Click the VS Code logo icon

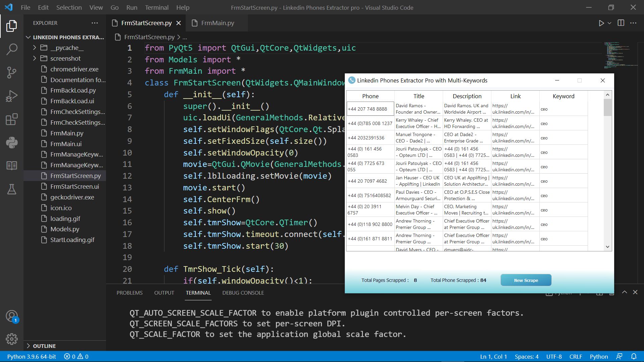(9, 7)
